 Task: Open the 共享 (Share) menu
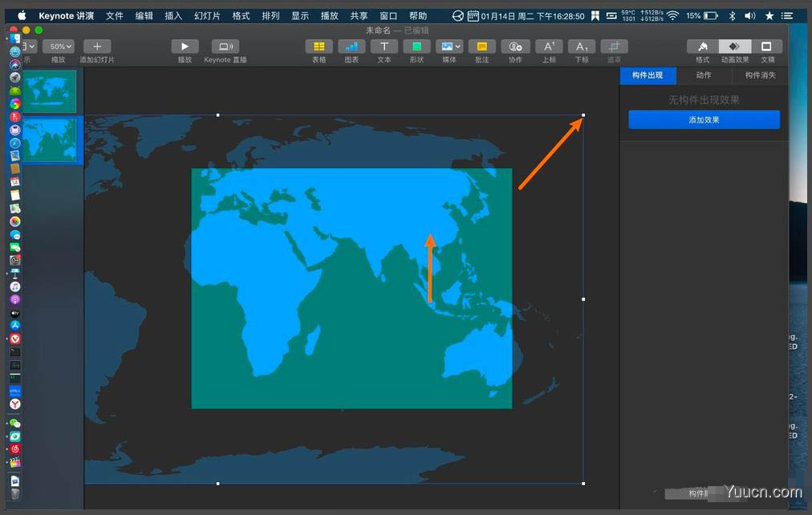point(359,16)
